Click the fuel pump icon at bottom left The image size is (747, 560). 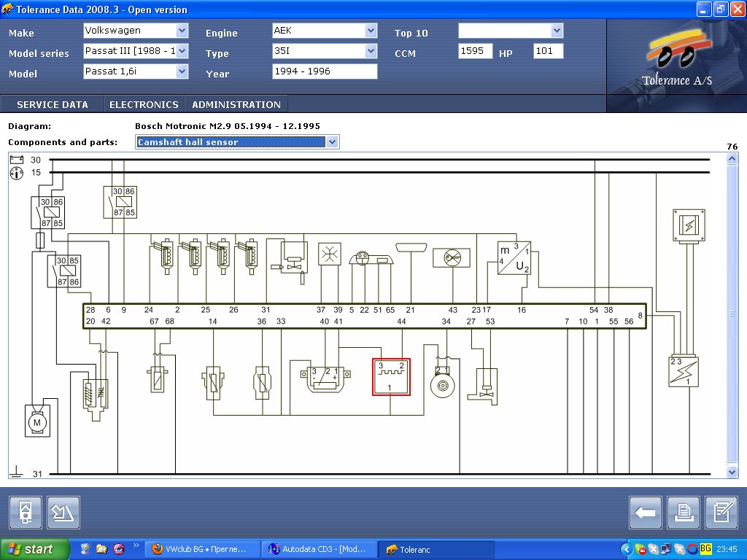[26, 513]
